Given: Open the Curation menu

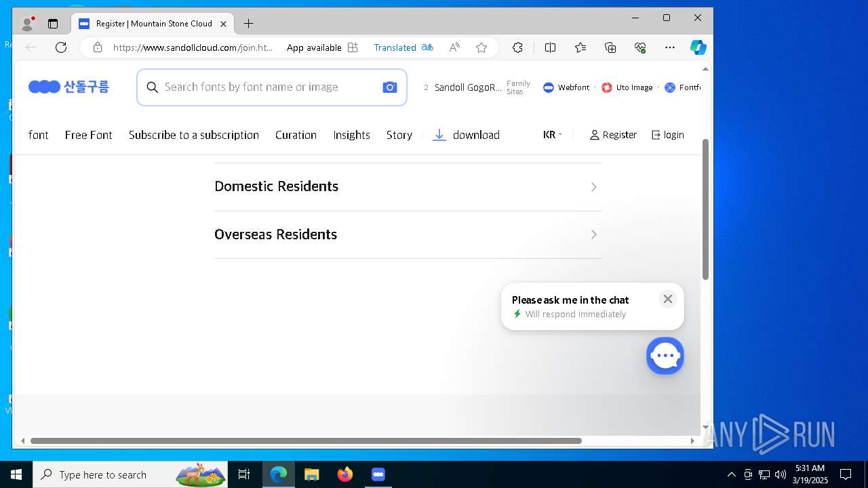Looking at the screenshot, I should pyautogui.click(x=296, y=135).
